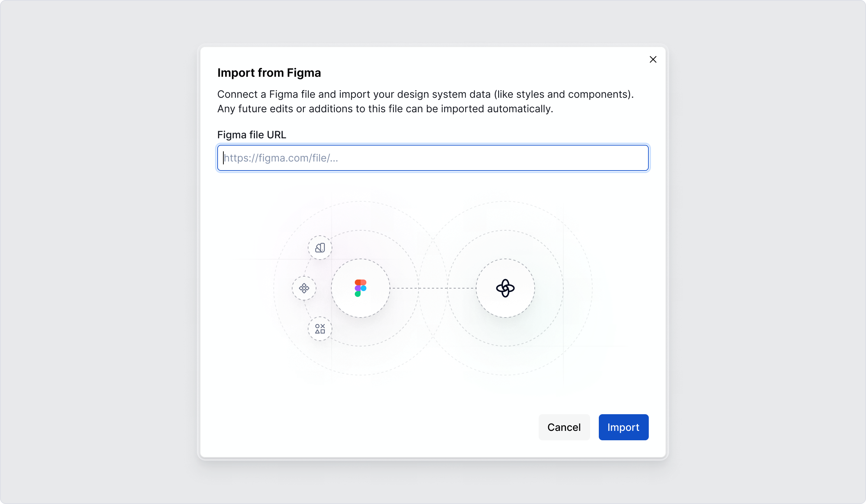Click the red top bar of the Figma logo
Viewport: 866px width, 504px height.
coord(360,283)
